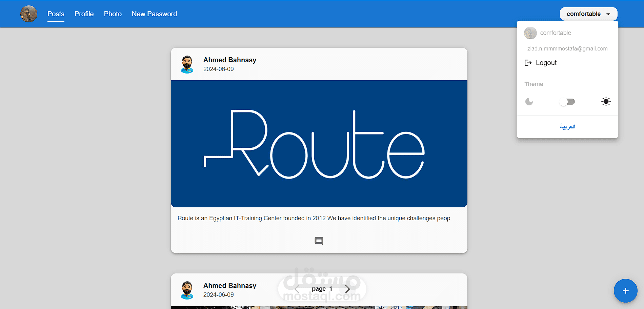Open the New Password tab
The height and width of the screenshot is (309, 644).
tap(154, 14)
